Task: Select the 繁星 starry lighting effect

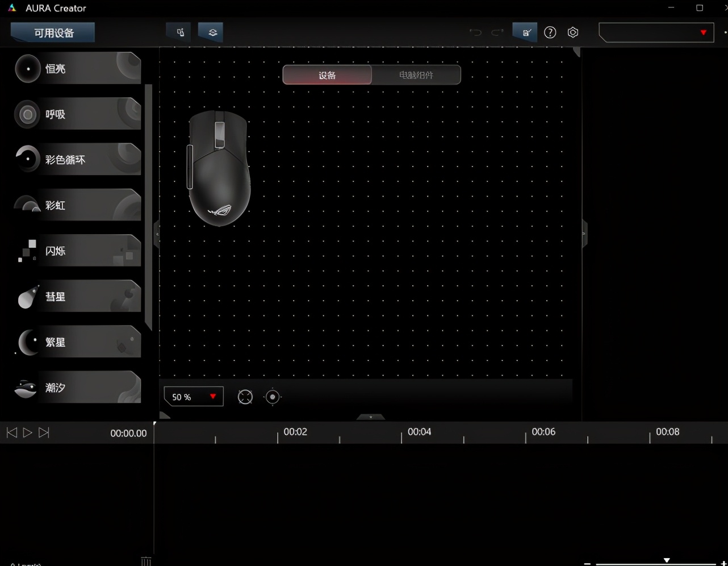Action: (x=78, y=342)
